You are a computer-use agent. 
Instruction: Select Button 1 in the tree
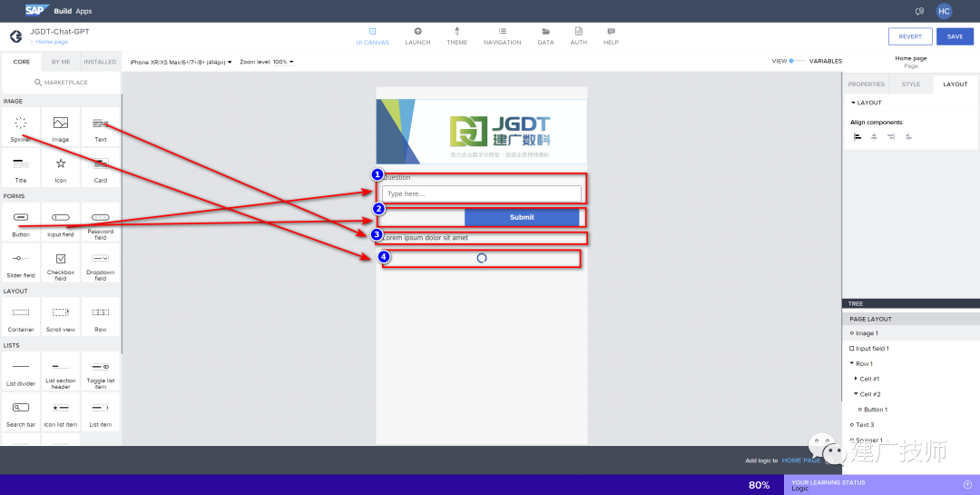(876, 410)
